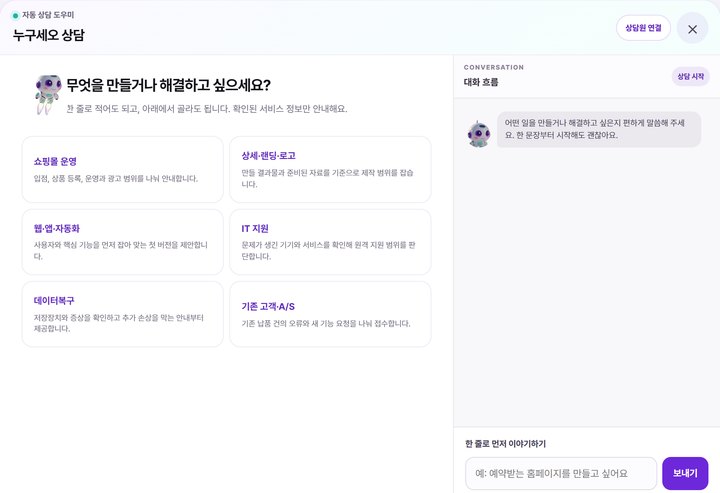Screen dimensions: 720x493
Task: Close the chat with the X button
Action: click(692, 29)
